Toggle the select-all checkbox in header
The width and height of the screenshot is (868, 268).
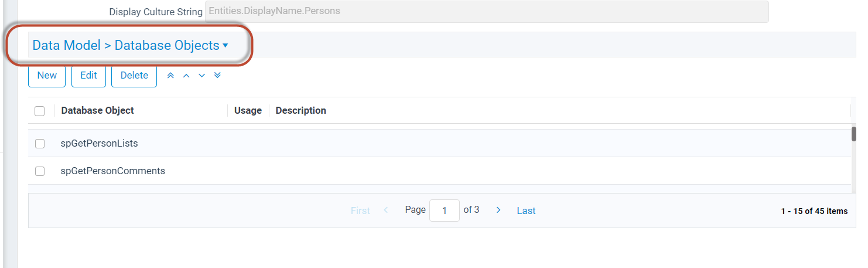pyautogui.click(x=40, y=111)
